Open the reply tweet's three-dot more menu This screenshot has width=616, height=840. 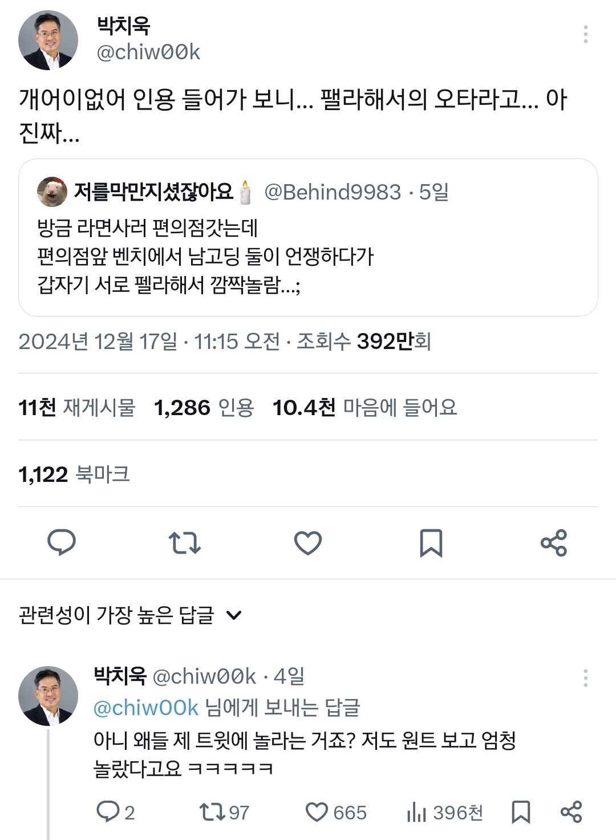pyautogui.click(x=585, y=678)
